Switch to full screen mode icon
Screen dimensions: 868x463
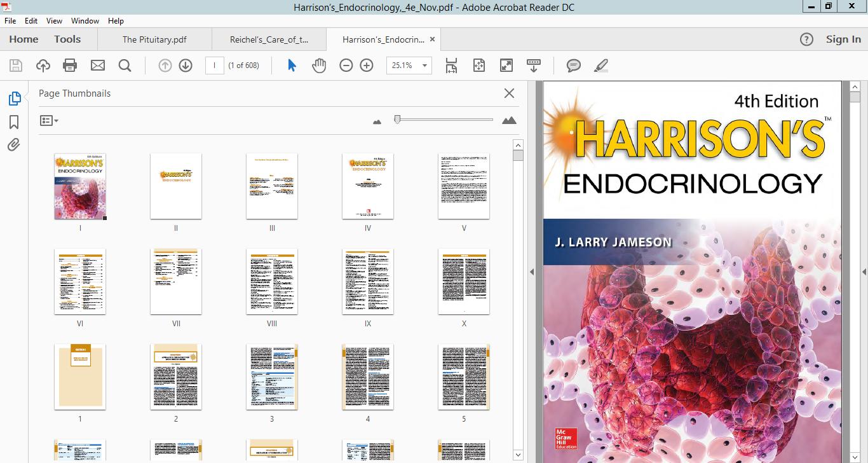click(506, 65)
